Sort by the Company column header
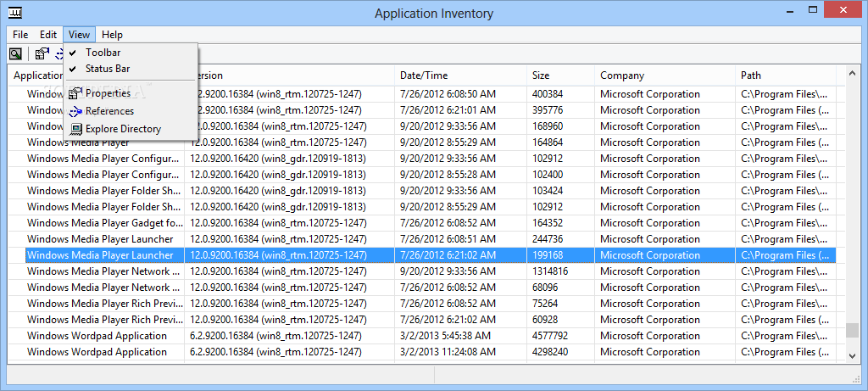The width and height of the screenshot is (868, 391). tap(665, 75)
